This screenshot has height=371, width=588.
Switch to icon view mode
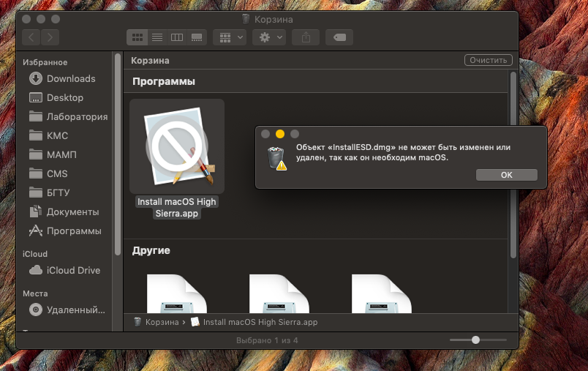click(137, 37)
